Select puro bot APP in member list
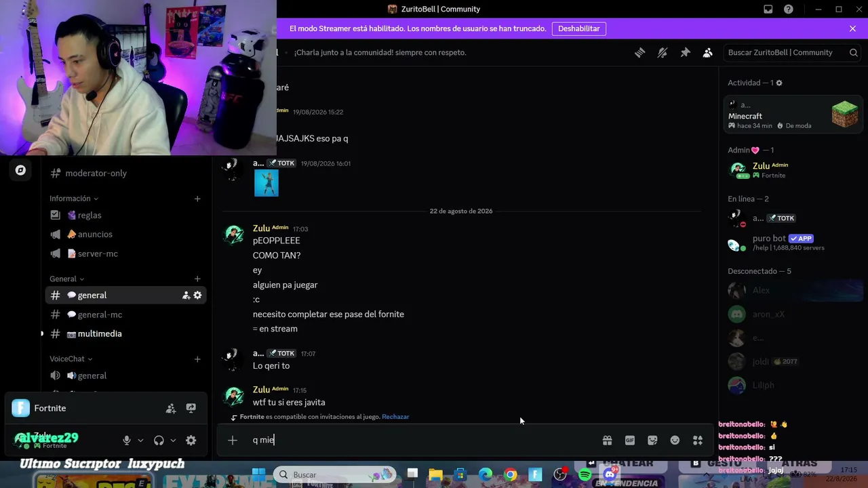 793,243
